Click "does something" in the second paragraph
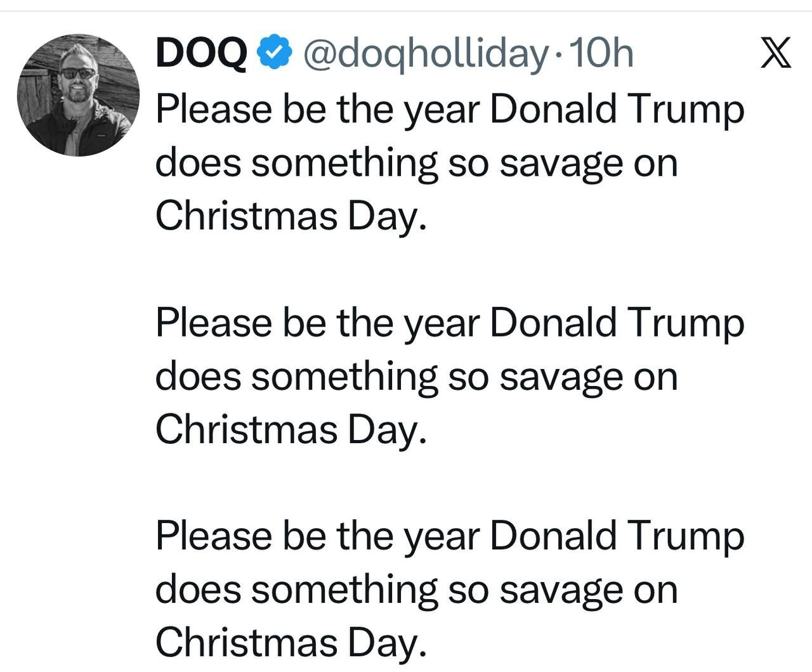The height and width of the screenshot is (672, 812). [296, 377]
